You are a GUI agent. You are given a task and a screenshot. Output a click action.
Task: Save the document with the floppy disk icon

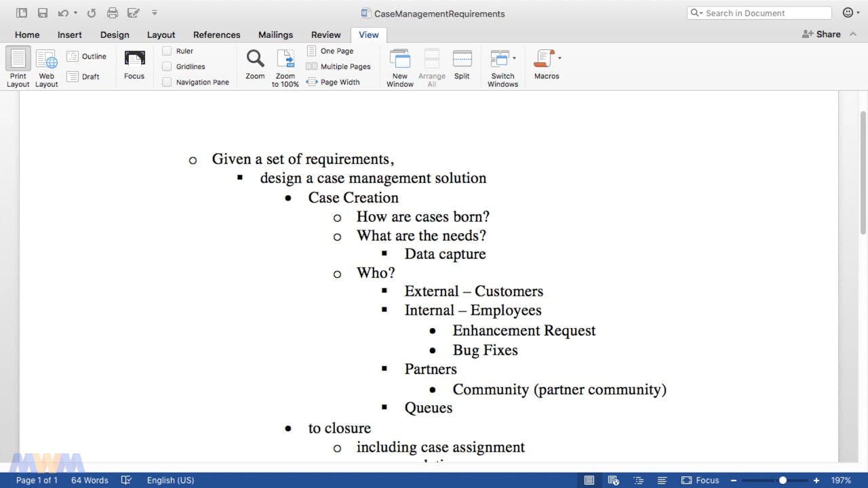[43, 13]
